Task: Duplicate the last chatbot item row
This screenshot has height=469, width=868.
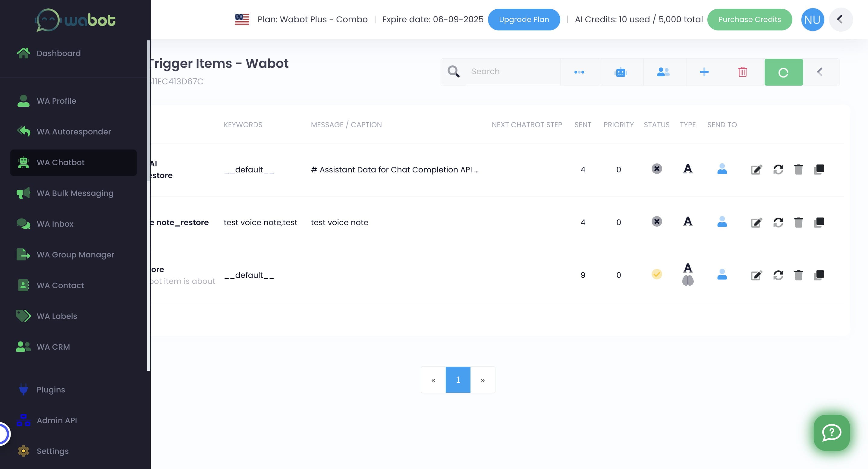Action: click(x=819, y=275)
